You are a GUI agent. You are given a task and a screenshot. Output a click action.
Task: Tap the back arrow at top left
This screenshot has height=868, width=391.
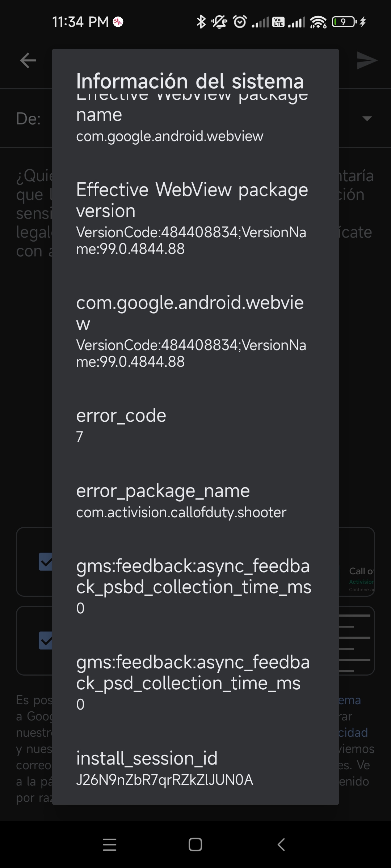coord(28,60)
